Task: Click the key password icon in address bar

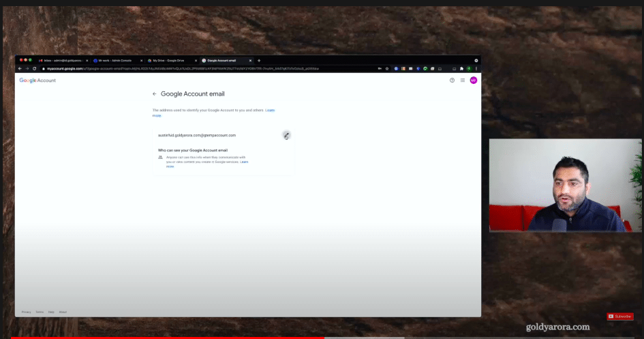Action: click(380, 69)
